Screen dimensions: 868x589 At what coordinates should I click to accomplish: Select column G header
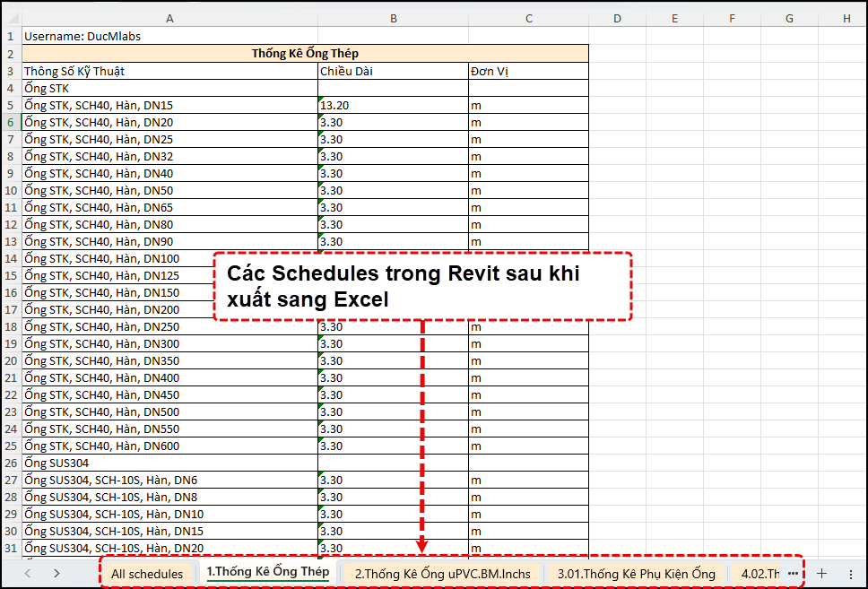(789, 18)
